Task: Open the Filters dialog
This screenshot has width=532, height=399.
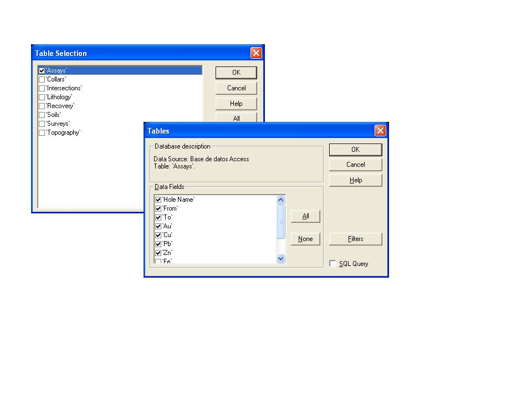Action: [356, 239]
